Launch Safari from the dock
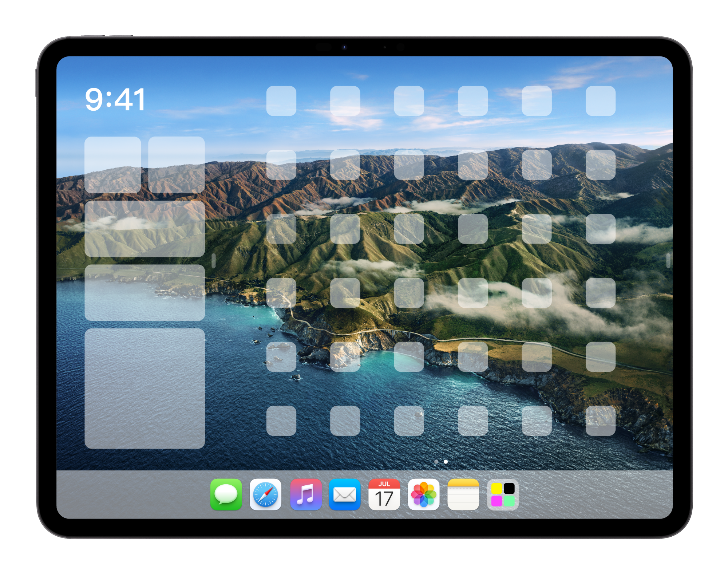Viewport: 728px width, 576px height. (265, 494)
